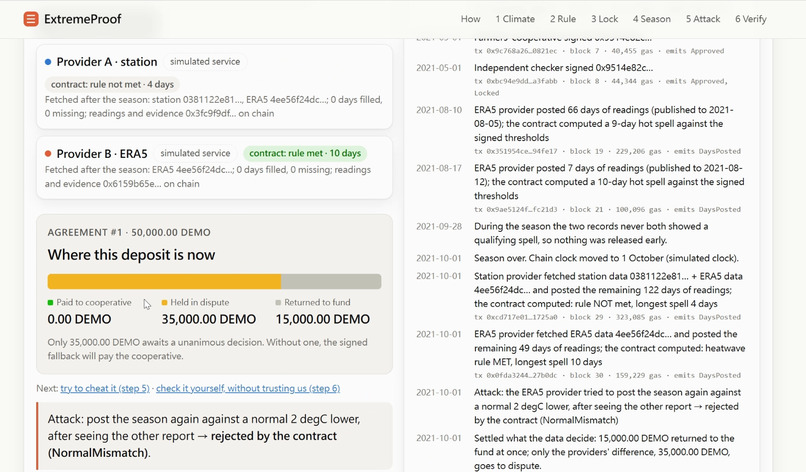Click the 'Settled what the data decide' log entry
The width and height of the screenshot is (806, 472).
coord(604,452)
